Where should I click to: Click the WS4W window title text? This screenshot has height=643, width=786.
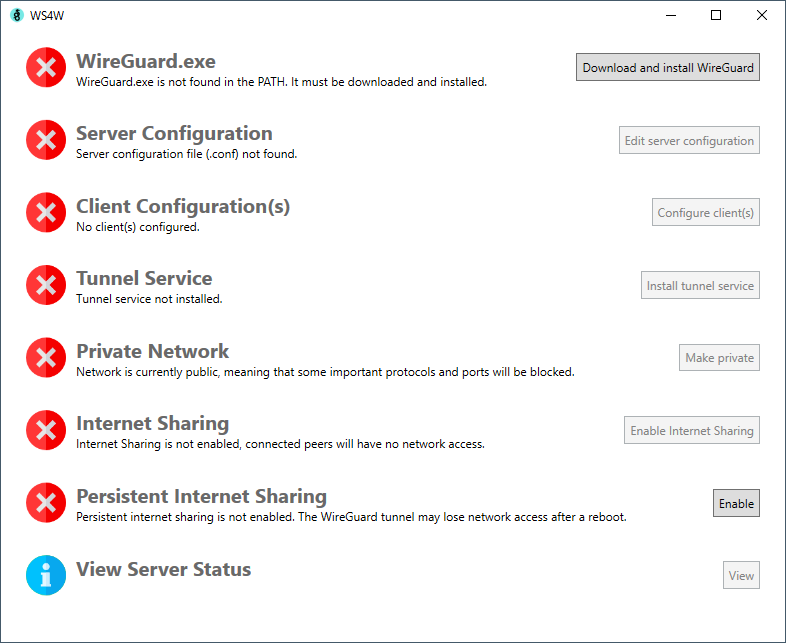click(47, 16)
